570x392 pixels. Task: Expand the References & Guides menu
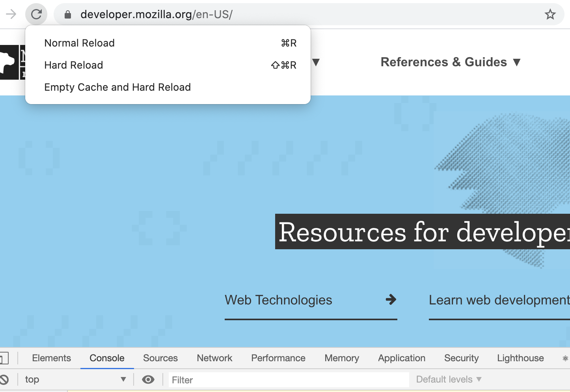point(451,62)
